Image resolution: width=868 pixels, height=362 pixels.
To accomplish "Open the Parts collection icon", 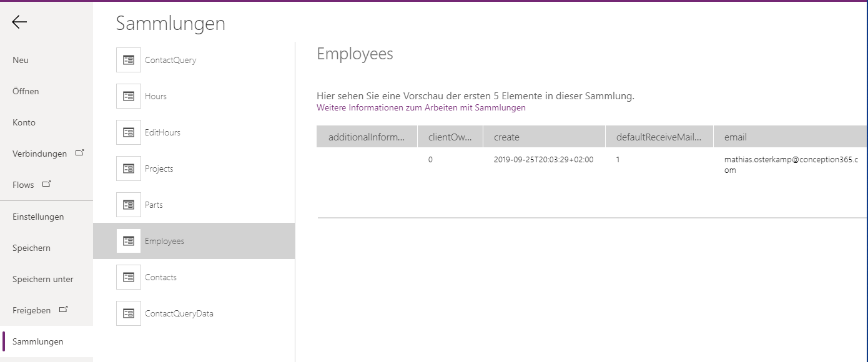I will pyautogui.click(x=128, y=205).
